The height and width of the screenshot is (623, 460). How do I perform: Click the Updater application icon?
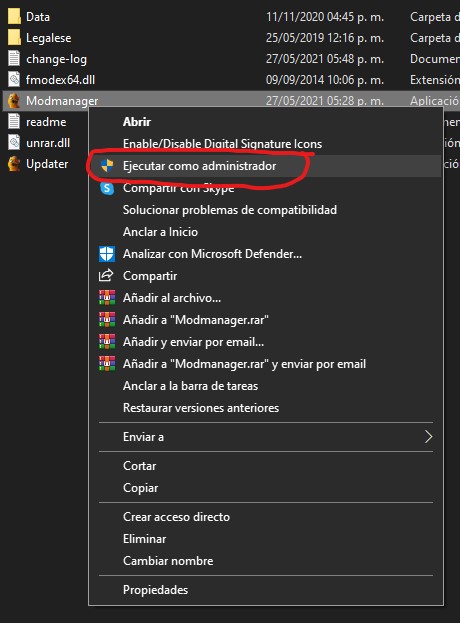pos(14,164)
